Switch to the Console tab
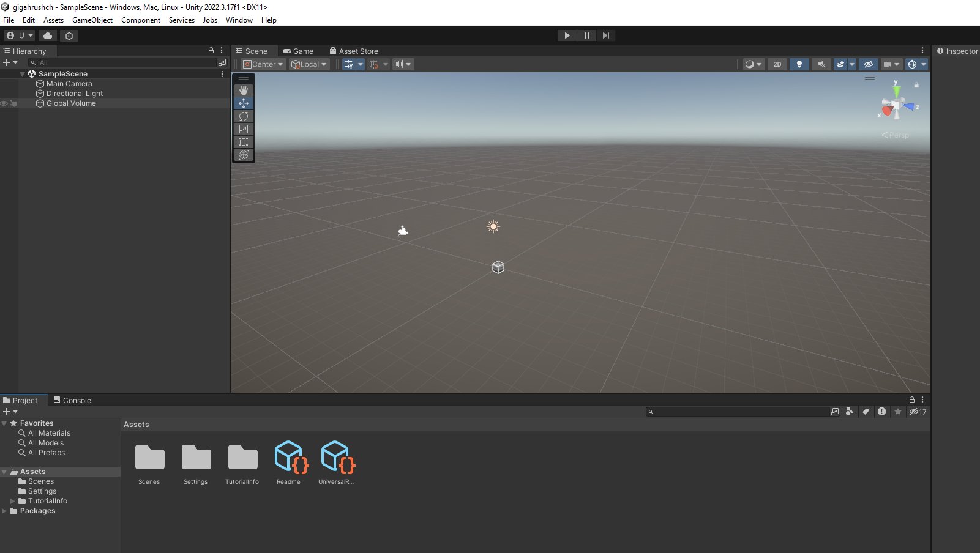 pyautogui.click(x=72, y=401)
